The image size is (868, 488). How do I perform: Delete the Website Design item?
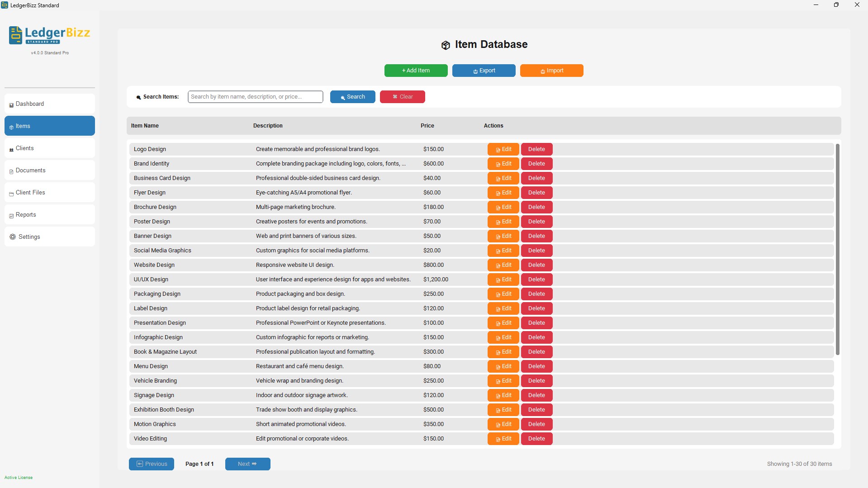(x=536, y=265)
